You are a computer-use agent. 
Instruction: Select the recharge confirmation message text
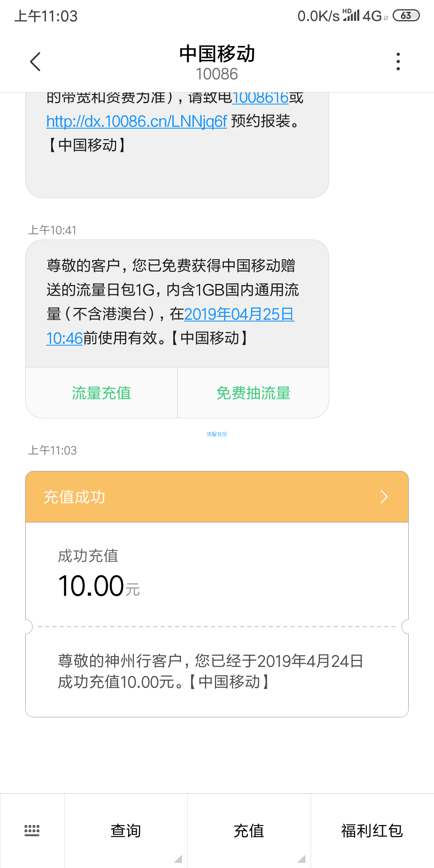[x=211, y=671]
